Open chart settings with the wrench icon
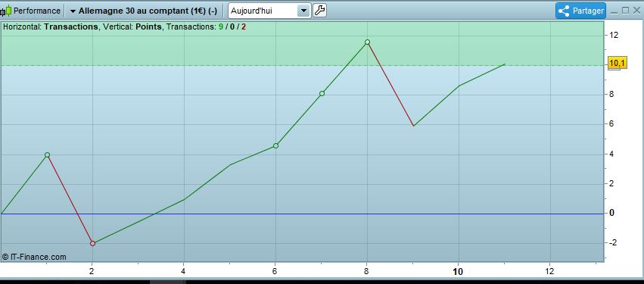Screen dimensions: 644x284 coord(319,11)
